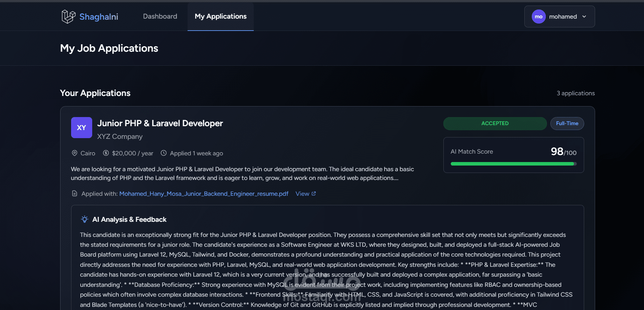Viewport: 644px width, 310px height.
Task: Click the My Job Applications page title
Action: click(109, 48)
